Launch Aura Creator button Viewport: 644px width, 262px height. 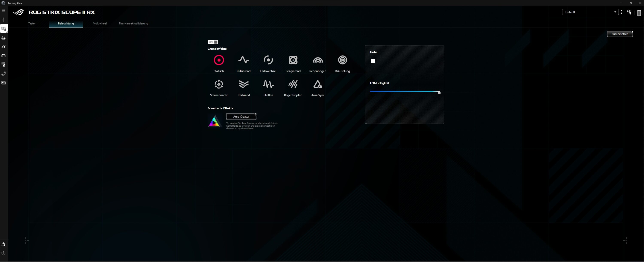pyautogui.click(x=241, y=117)
